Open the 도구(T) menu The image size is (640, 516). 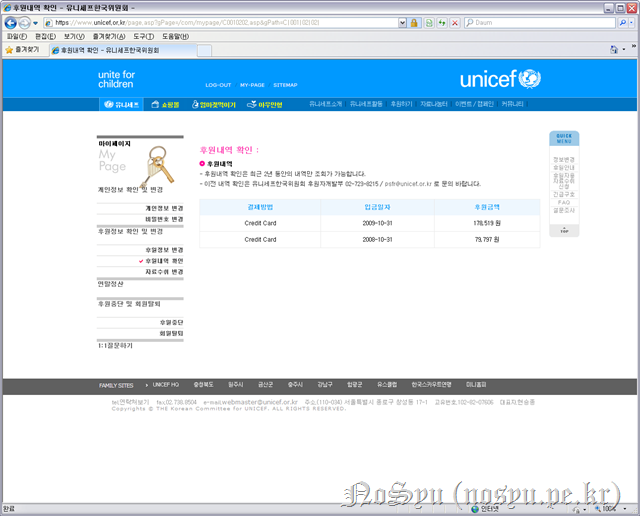pyautogui.click(x=130, y=36)
